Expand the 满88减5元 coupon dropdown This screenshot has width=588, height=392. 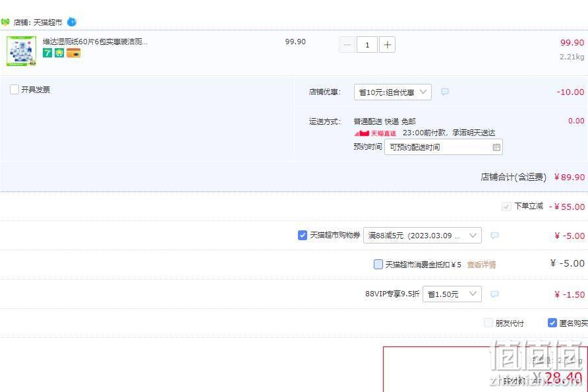pos(423,236)
